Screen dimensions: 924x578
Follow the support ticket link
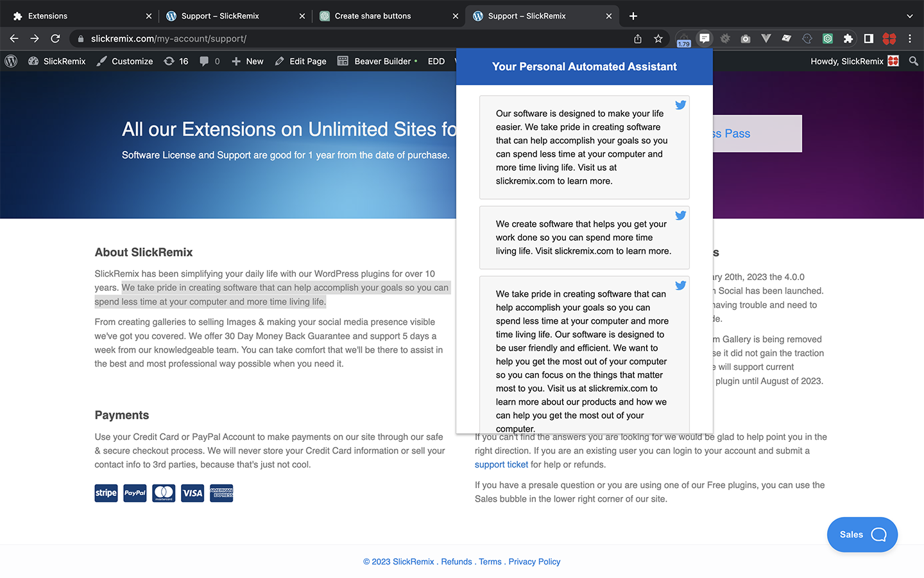coord(501,464)
